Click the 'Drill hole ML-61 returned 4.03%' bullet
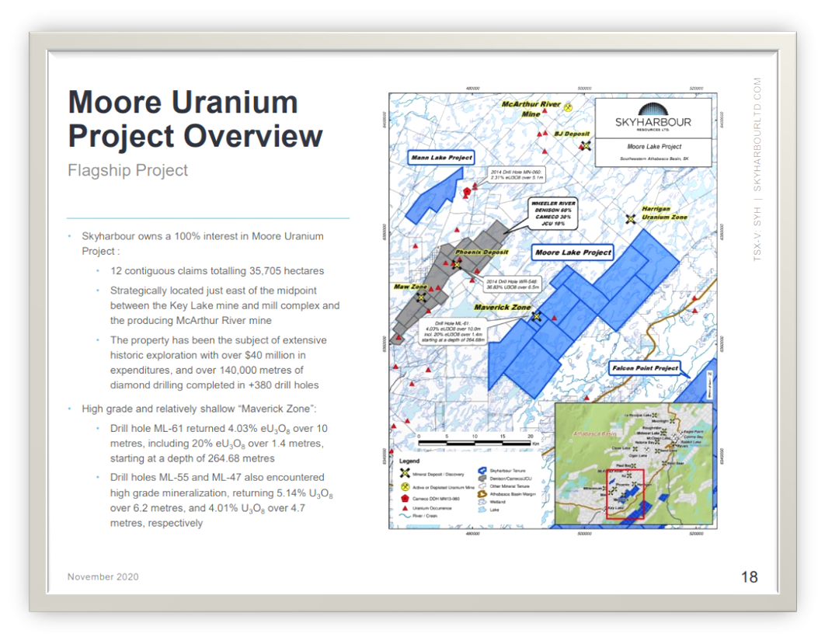 tap(219, 444)
